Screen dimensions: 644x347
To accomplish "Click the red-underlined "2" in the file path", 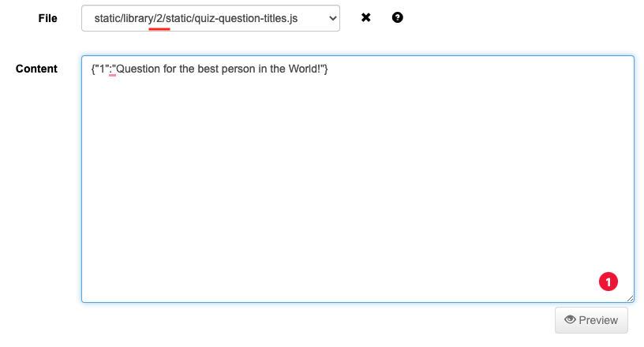I will click(x=159, y=18).
